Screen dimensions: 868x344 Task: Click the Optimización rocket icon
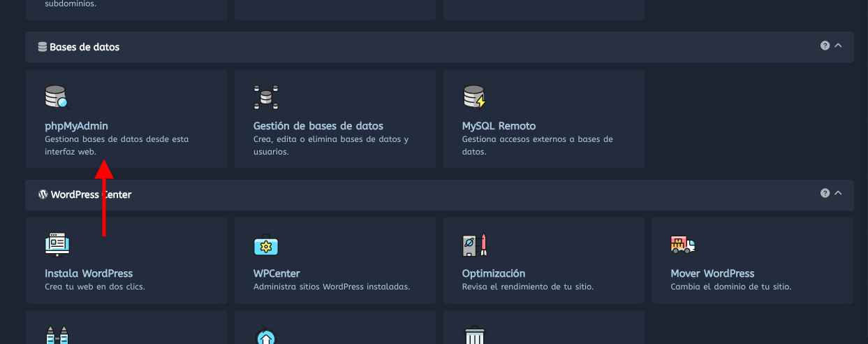pyautogui.click(x=474, y=245)
